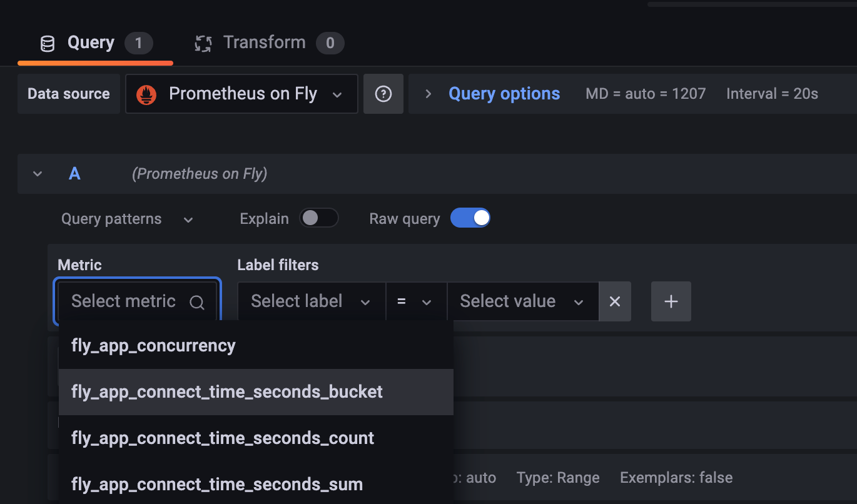Click the Query options link

(504, 94)
